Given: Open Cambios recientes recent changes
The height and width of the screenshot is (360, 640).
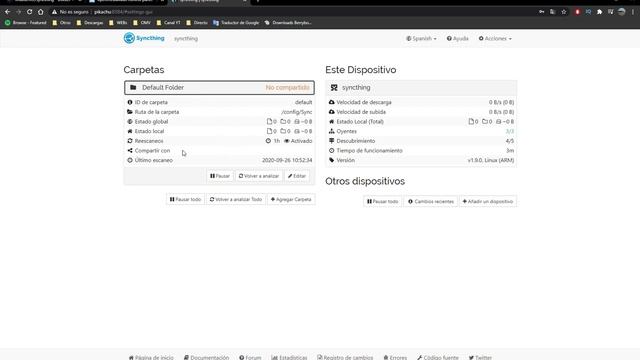Looking at the screenshot, I should click(431, 201).
